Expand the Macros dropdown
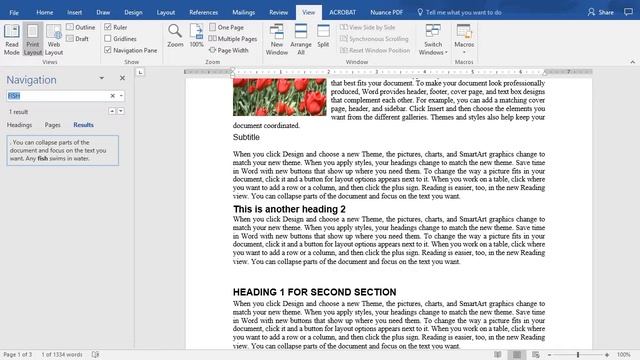 pos(464,40)
